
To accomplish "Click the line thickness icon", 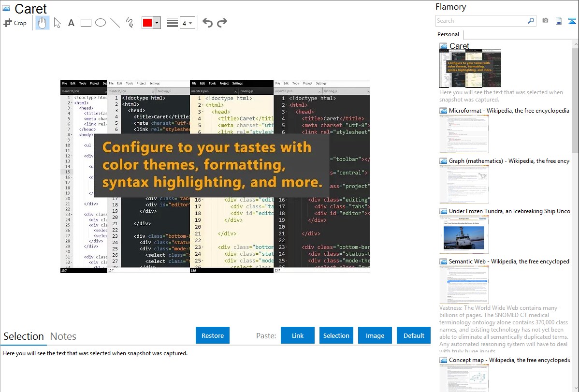I will point(172,23).
